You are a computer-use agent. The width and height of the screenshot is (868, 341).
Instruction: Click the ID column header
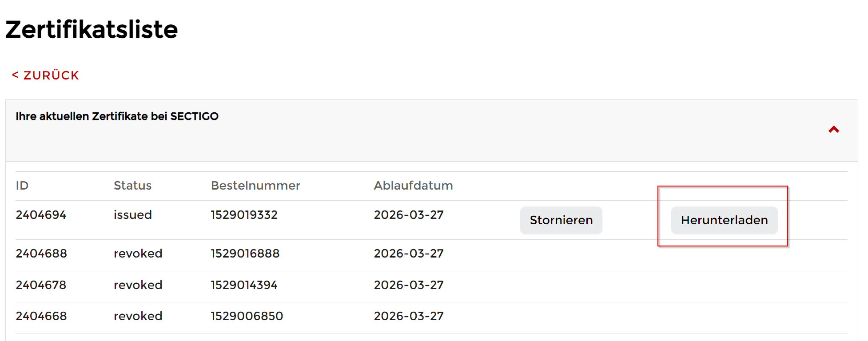(x=22, y=186)
